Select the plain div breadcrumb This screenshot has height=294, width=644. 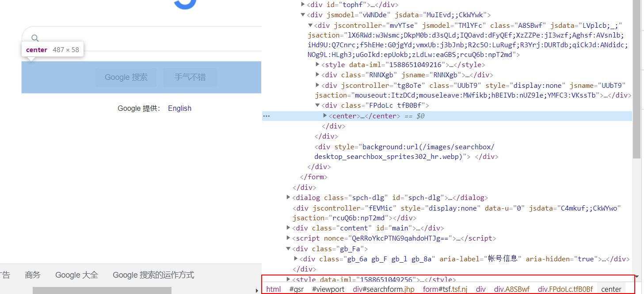[481, 289]
